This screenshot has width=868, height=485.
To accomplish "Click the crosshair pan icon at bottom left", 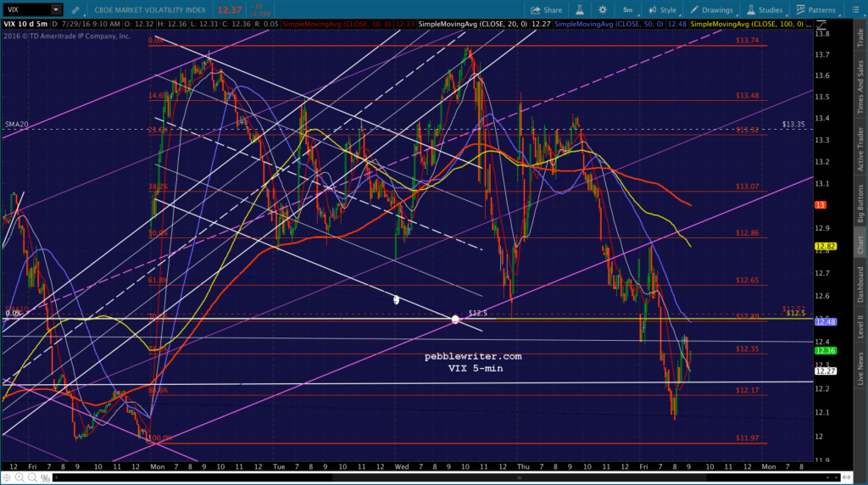I will coord(7,477).
